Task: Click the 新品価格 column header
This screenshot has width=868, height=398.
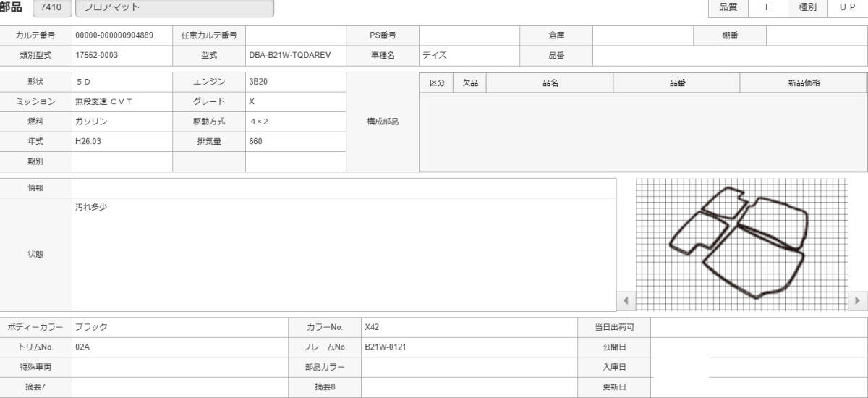Action: [x=804, y=83]
